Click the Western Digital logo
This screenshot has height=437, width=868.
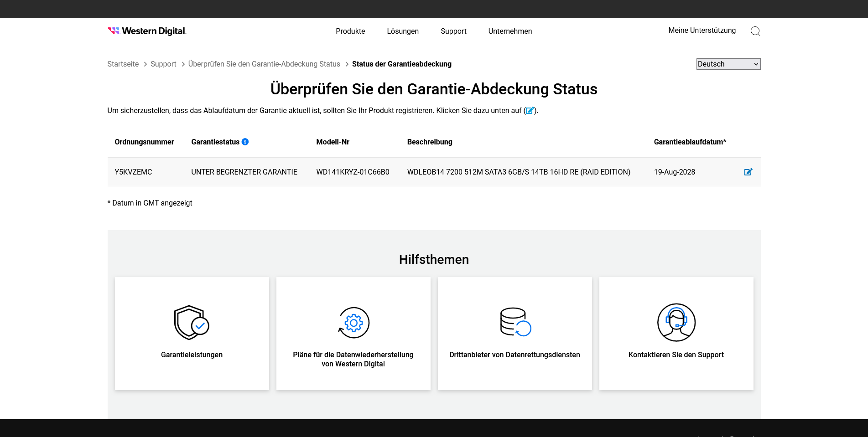(146, 31)
